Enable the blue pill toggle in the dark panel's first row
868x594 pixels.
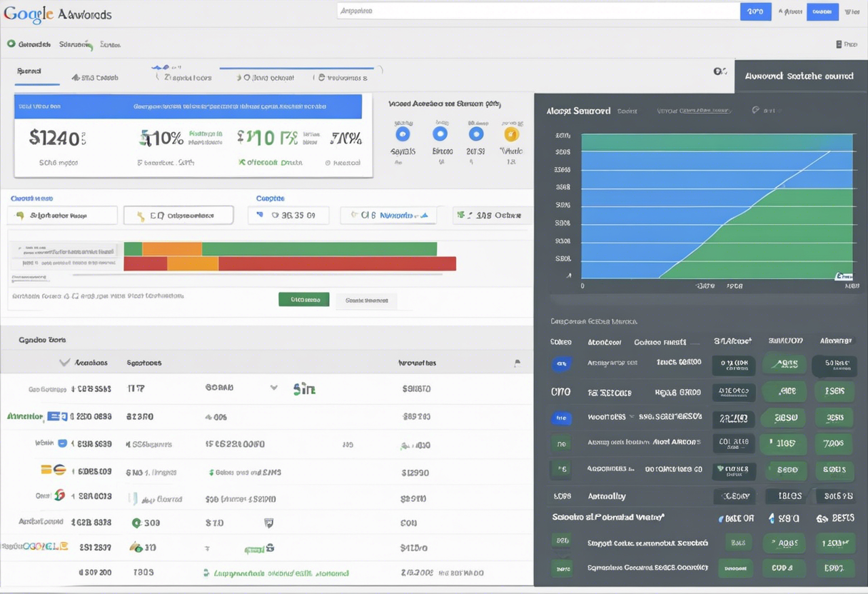[x=561, y=364]
